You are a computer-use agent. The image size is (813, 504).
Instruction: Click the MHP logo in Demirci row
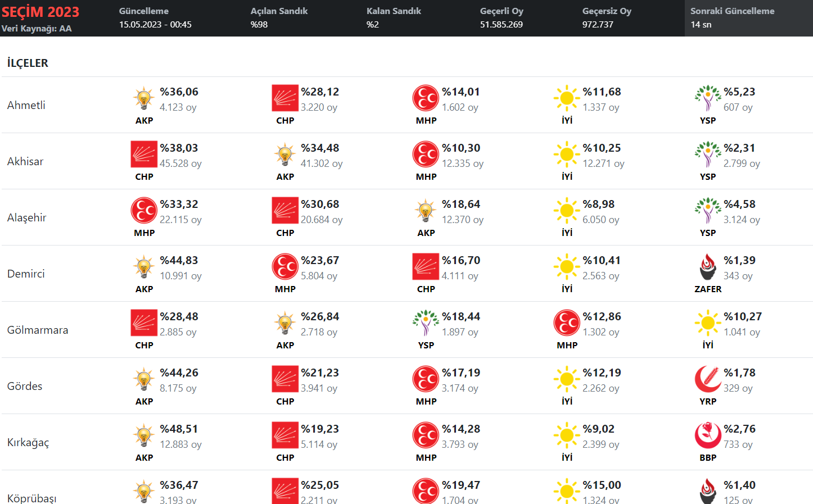click(285, 267)
